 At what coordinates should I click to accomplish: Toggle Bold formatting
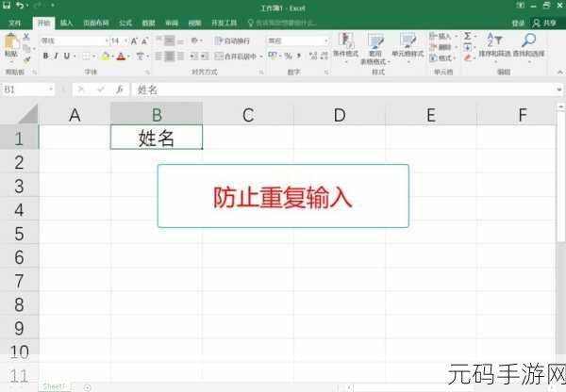coord(45,57)
